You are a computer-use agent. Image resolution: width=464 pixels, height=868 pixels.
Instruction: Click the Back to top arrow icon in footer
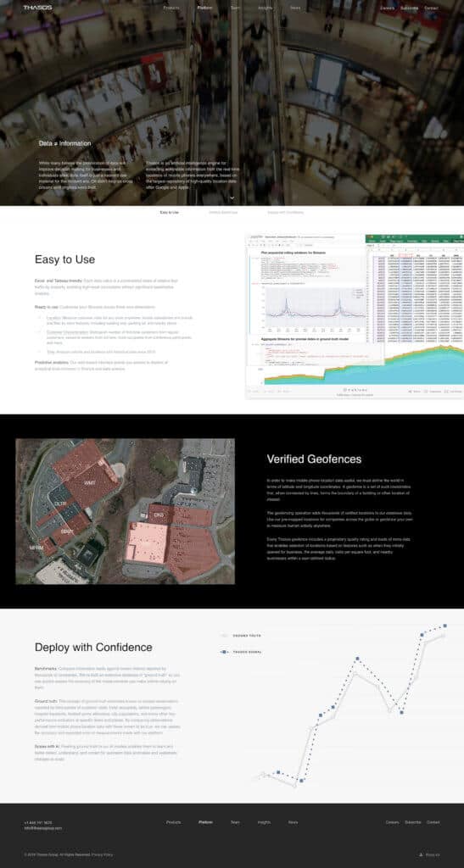tap(420, 854)
